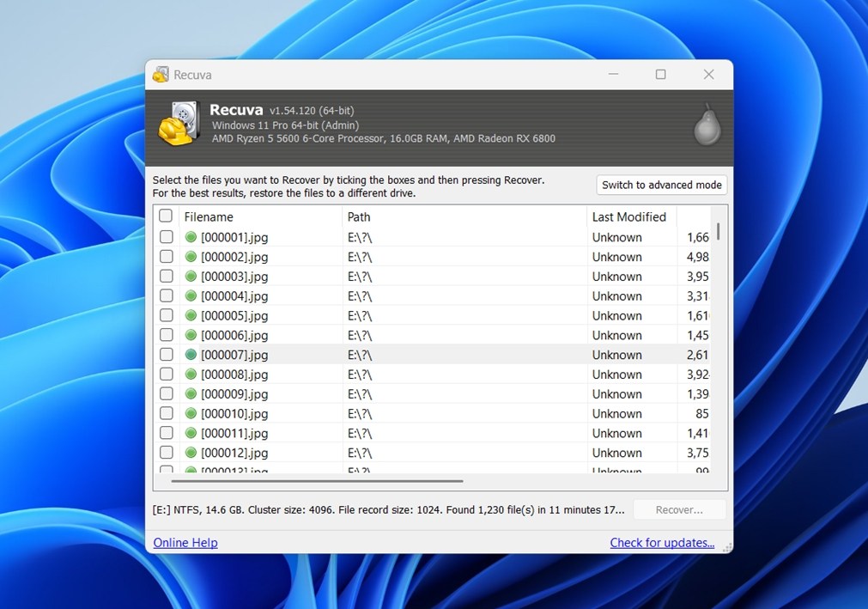Sort results by the Filename column header

click(x=209, y=216)
